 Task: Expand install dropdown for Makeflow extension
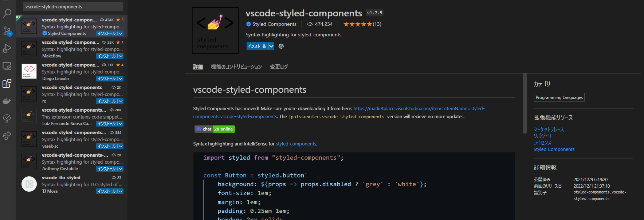(121, 56)
